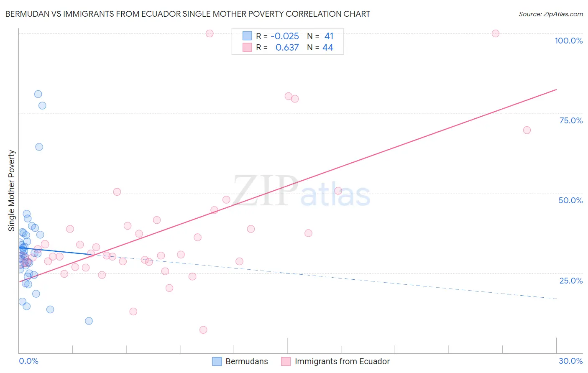Click the highest blue Bermudan data point near 82%
Viewport: 588px width, 373px height.
click(38, 94)
